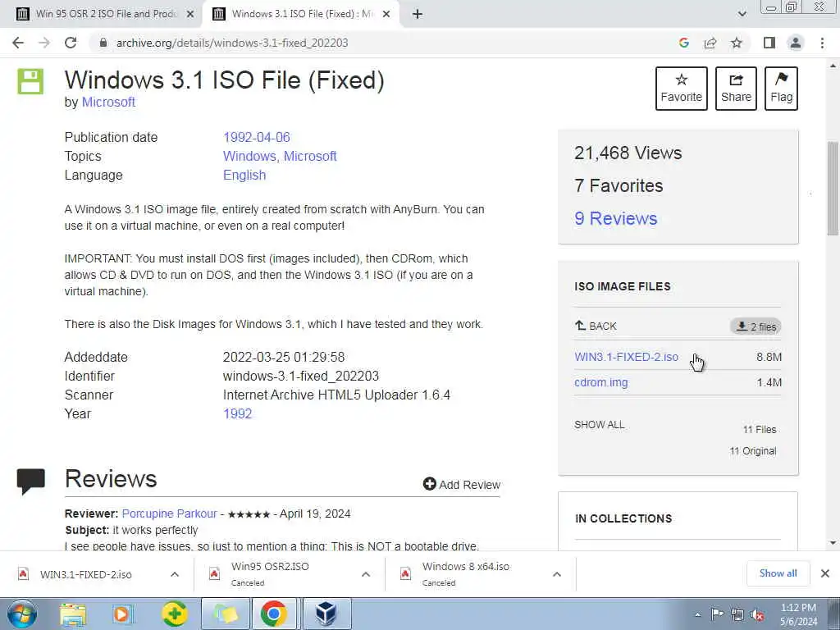Click the address bar URL
The height and width of the screenshot is (630, 840).
click(232, 43)
